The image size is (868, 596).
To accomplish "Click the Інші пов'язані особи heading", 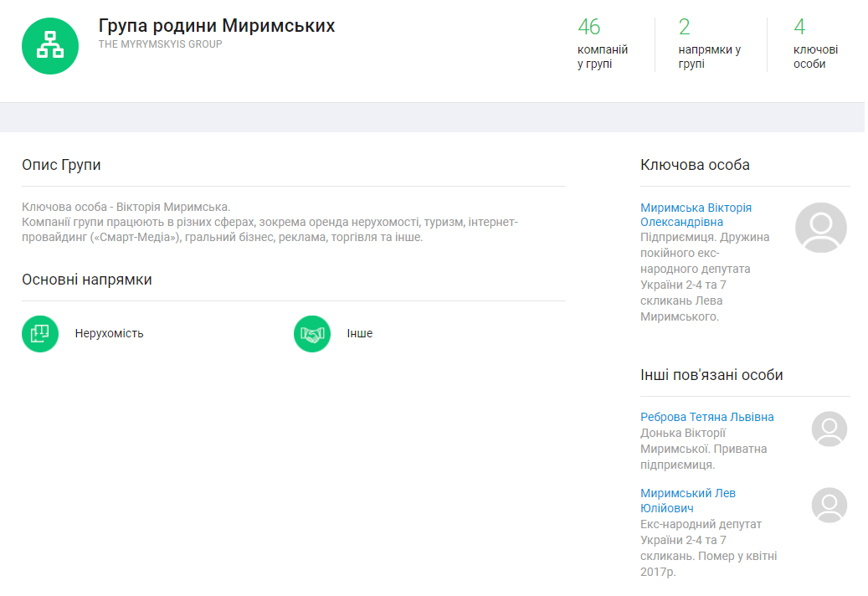I will [x=711, y=375].
